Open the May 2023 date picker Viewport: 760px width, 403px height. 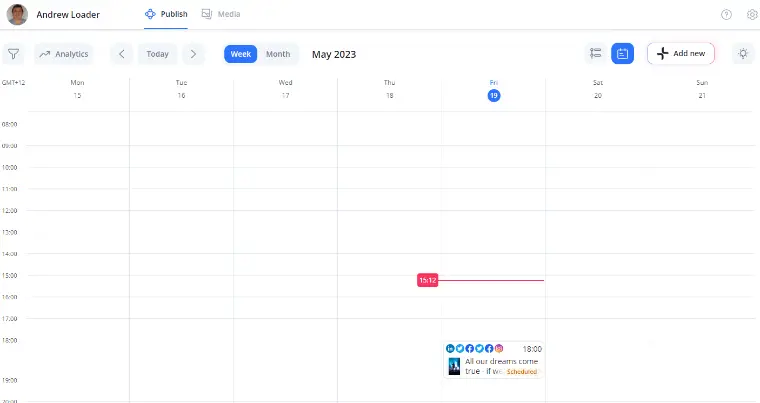[x=334, y=54]
